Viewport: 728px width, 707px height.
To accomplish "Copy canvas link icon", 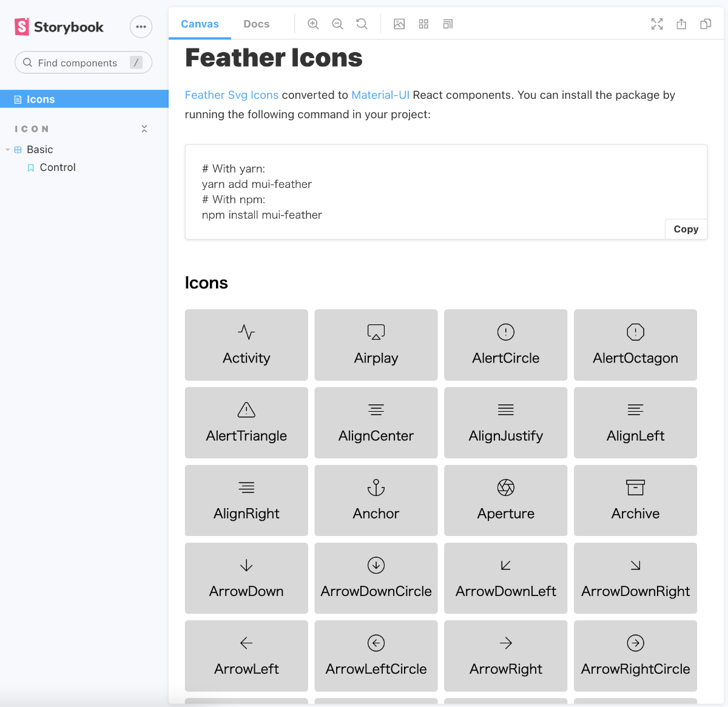I will (706, 24).
